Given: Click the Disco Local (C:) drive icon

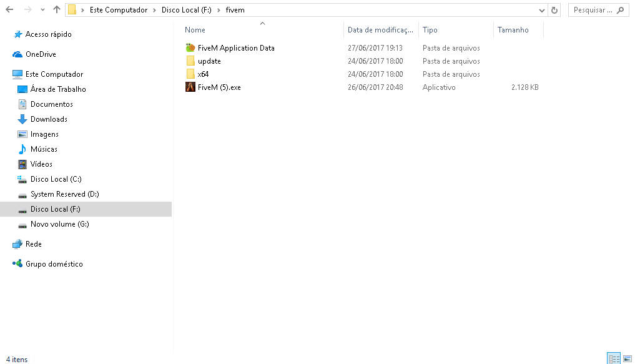Looking at the screenshot, I should tap(22, 179).
